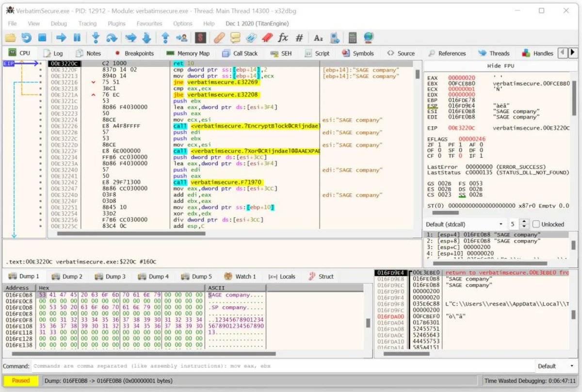Image resolution: width=582 pixels, height=392 pixels.
Task: Switch to the Memory Map tab
Action: coord(188,53)
